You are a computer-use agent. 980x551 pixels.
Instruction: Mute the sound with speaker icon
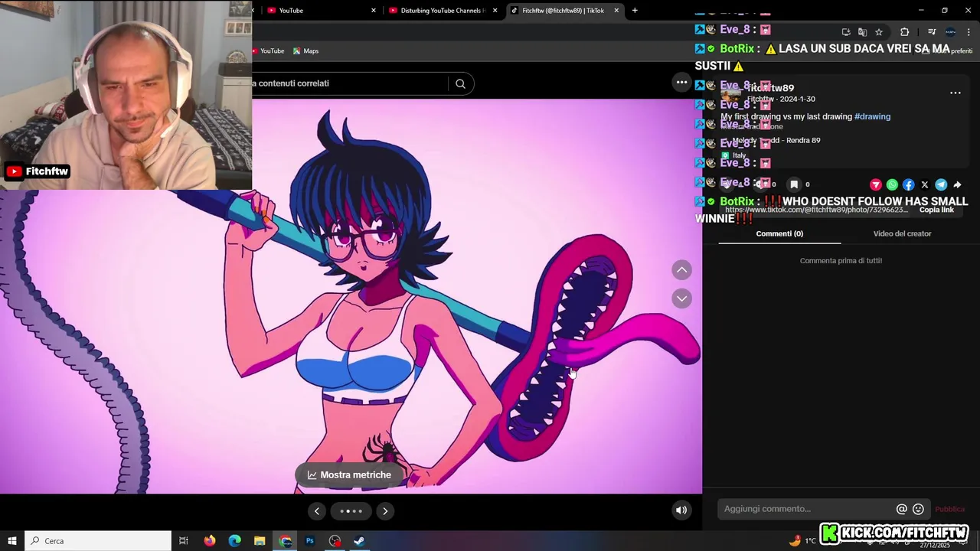pyautogui.click(x=681, y=510)
